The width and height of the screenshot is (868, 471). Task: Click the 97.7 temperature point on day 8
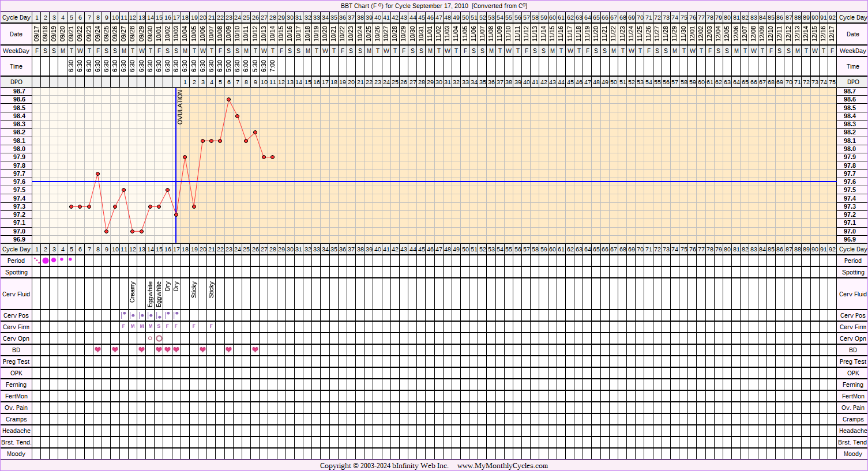pos(98,174)
